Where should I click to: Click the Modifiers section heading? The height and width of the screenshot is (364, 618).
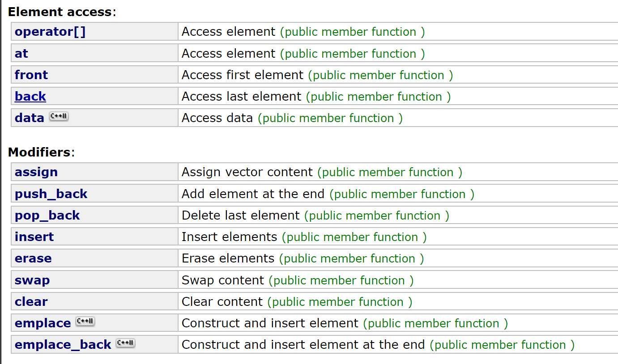pyautogui.click(x=39, y=152)
